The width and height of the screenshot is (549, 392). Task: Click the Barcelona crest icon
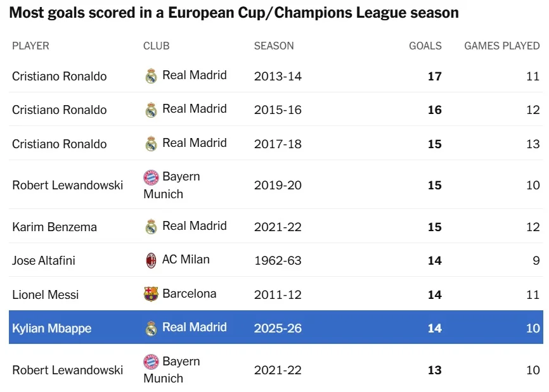coord(151,294)
